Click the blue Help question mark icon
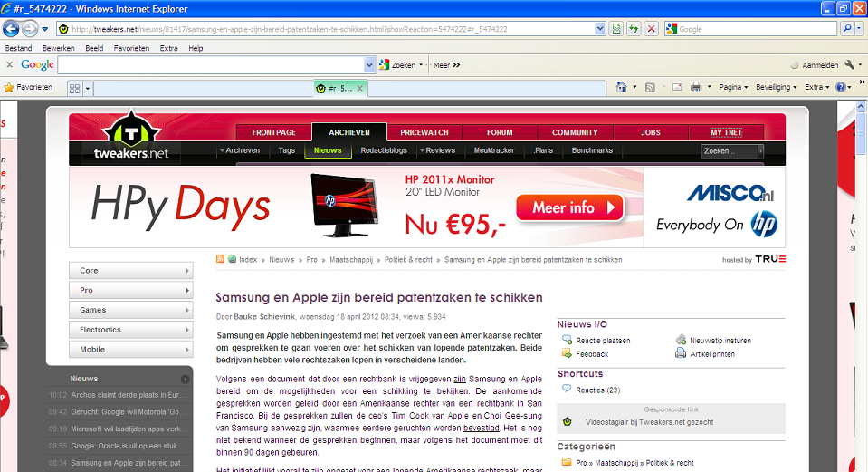This screenshot has height=472, width=868. [841, 87]
